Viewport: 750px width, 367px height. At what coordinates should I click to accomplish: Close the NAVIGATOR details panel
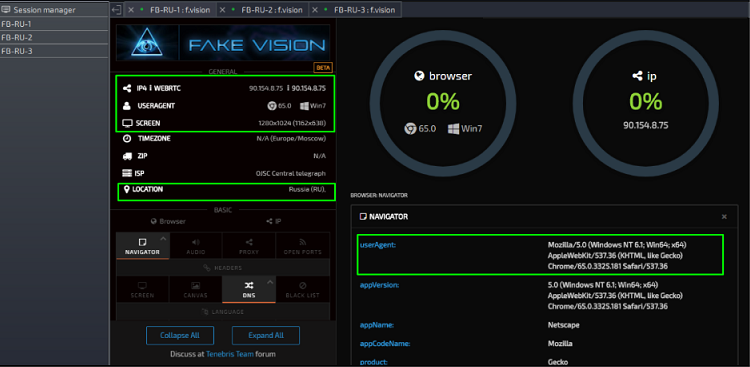724,217
